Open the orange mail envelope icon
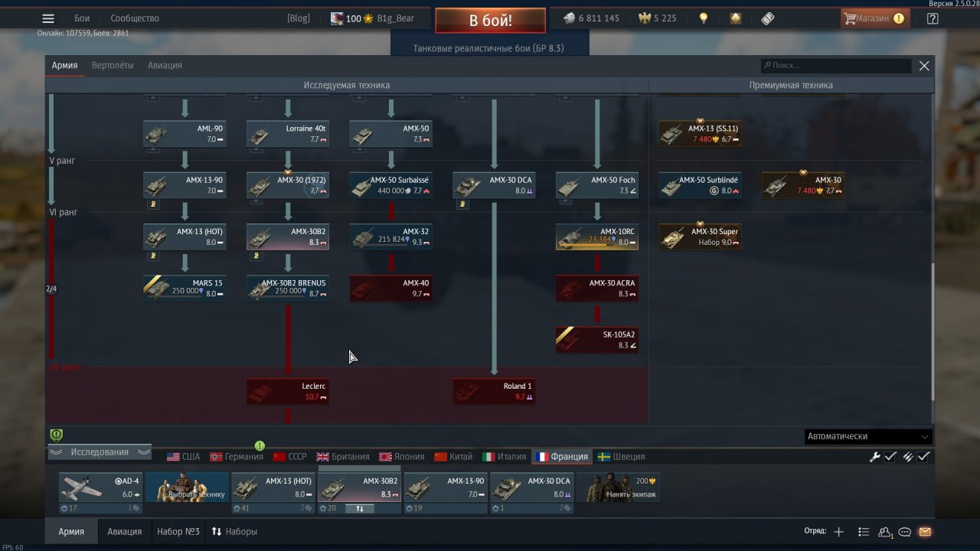This screenshot has height=551, width=980. point(925,532)
